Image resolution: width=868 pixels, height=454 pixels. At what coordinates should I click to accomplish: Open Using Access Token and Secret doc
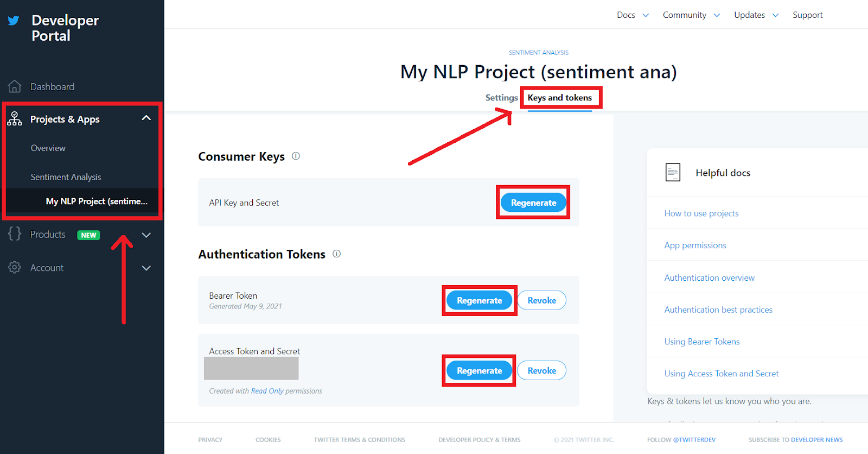722,374
